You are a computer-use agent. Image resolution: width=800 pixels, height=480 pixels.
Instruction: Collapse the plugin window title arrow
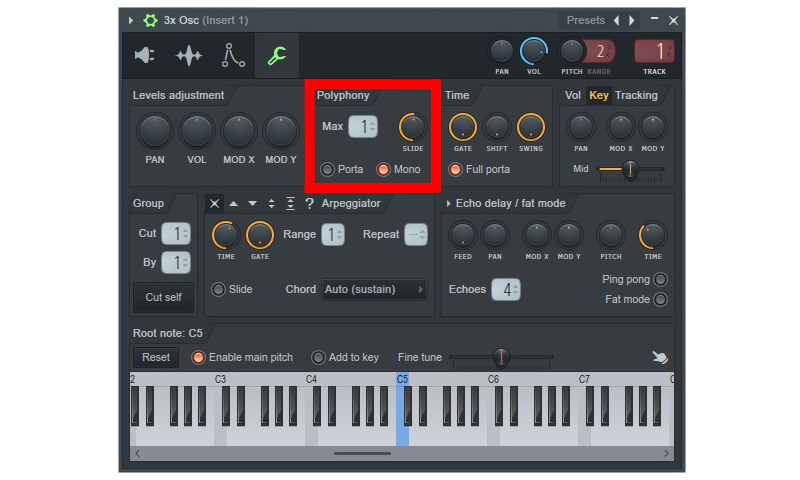(131, 20)
